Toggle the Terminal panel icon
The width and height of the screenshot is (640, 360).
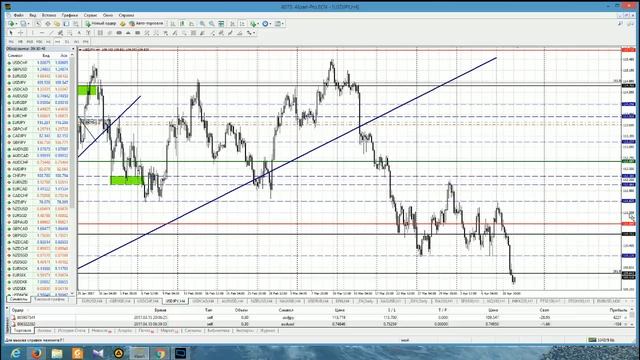click(x=66, y=24)
